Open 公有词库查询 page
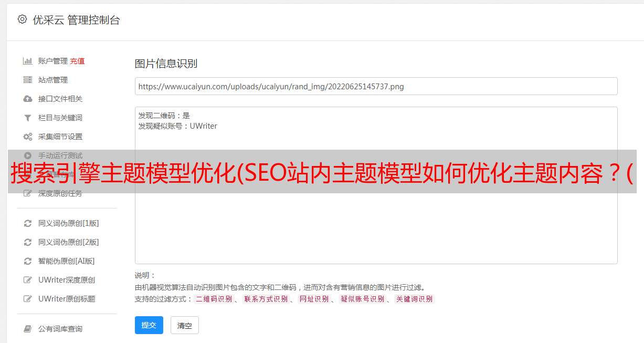644x343 pixels. tap(60, 329)
